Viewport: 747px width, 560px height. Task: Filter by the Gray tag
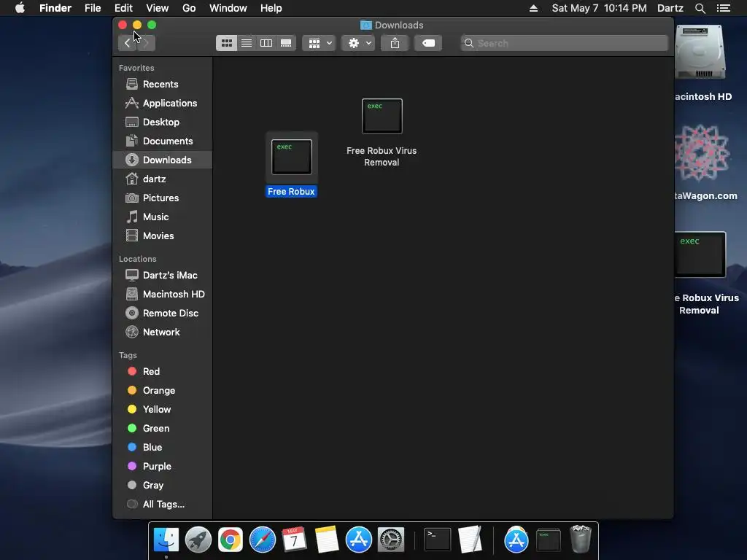[163, 485]
